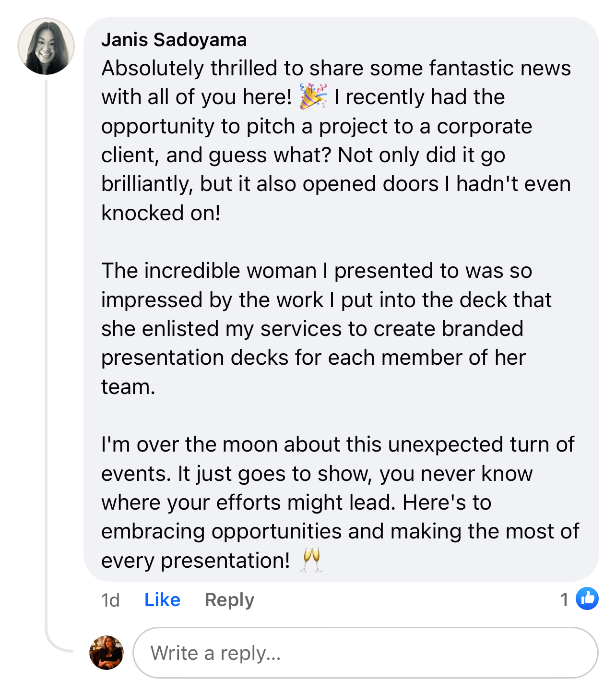Click the text 'every presentation!' in comment
The height and width of the screenshot is (681, 616).
pos(195,560)
